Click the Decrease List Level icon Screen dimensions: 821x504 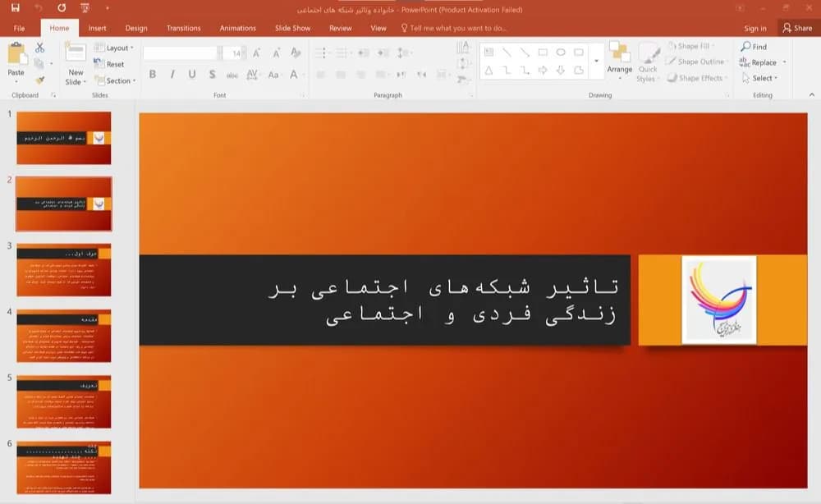[x=364, y=53]
